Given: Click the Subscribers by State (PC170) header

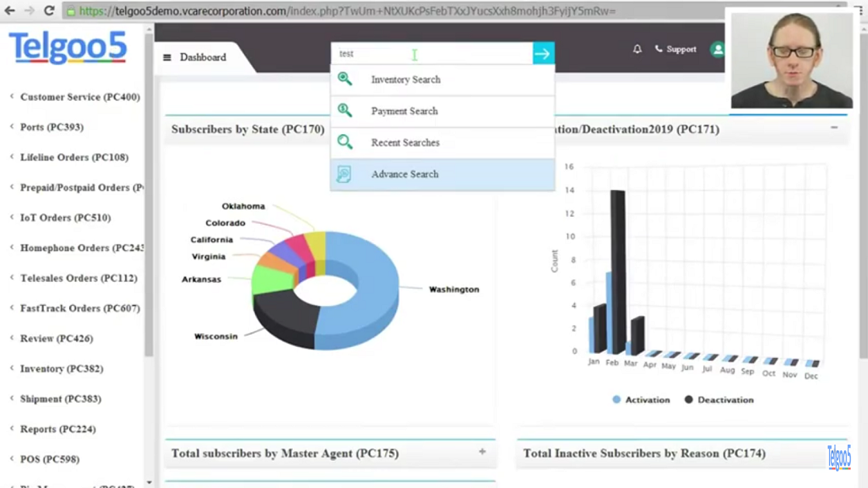Looking at the screenshot, I should click(x=247, y=129).
